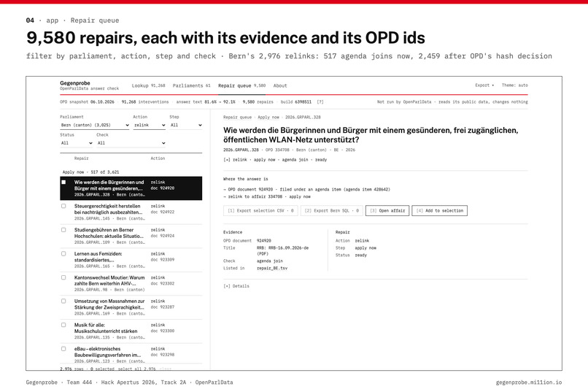
Task: Click select all 2,976 link
Action: pos(136,369)
